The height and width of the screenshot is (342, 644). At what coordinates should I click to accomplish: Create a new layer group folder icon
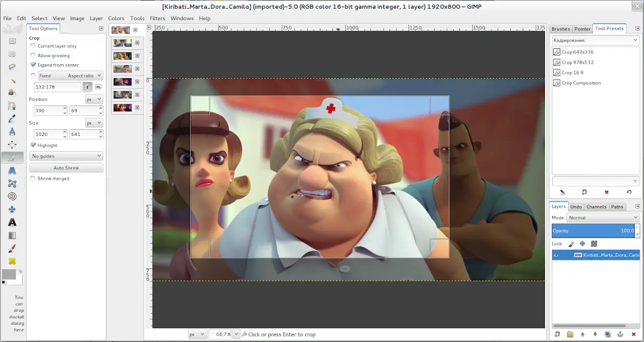click(570, 334)
